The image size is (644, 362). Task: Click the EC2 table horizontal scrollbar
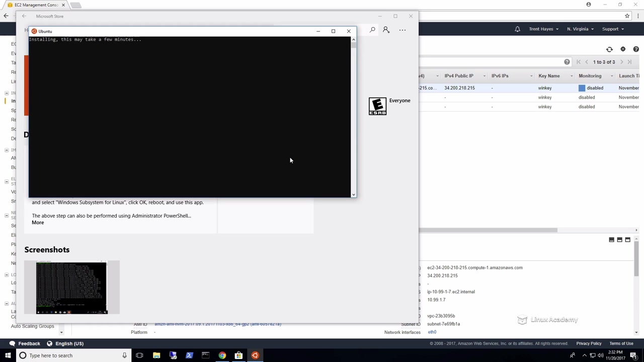488,230
